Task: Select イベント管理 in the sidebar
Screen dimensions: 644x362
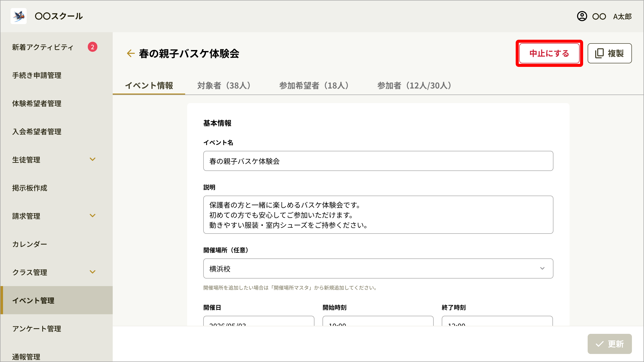Action: 56,300
